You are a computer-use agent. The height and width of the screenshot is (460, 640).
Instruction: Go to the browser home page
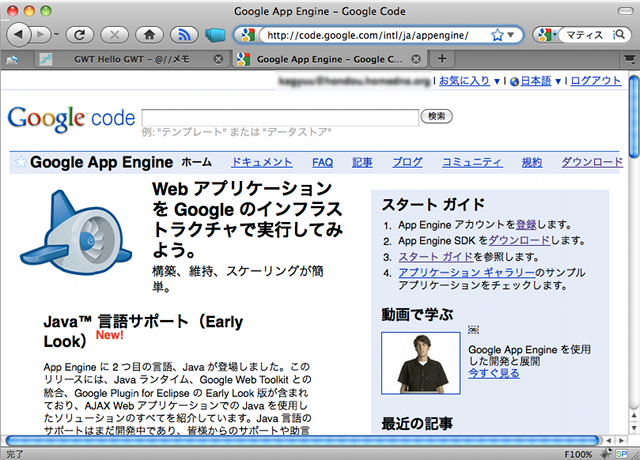[x=148, y=35]
